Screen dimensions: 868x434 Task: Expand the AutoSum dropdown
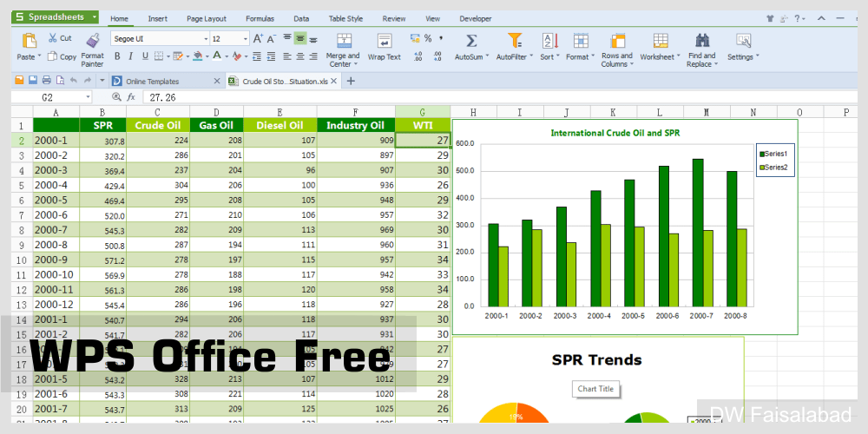click(x=487, y=56)
